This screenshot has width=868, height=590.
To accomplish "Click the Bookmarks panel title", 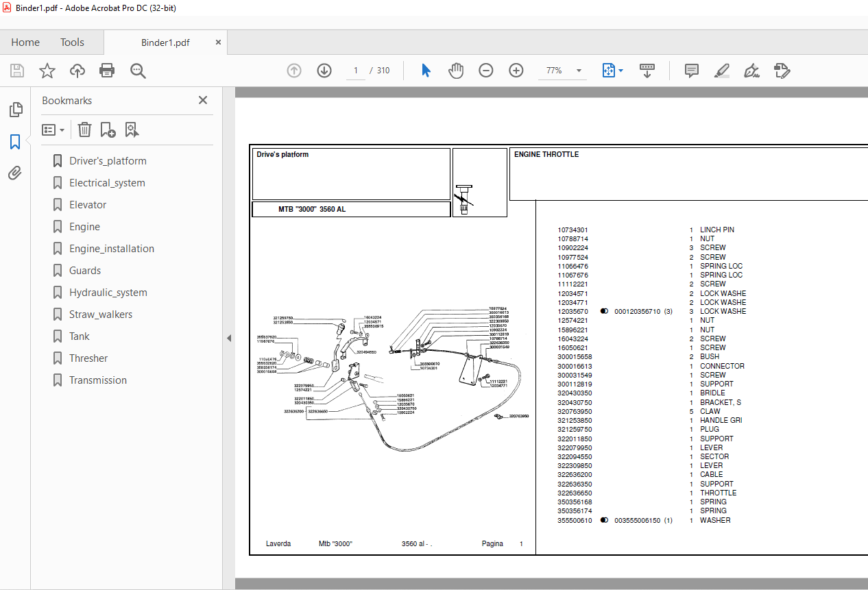I will tap(67, 101).
